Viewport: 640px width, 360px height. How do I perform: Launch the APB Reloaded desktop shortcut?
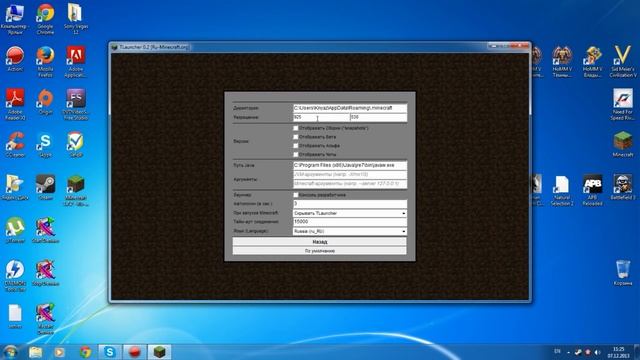[592, 190]
